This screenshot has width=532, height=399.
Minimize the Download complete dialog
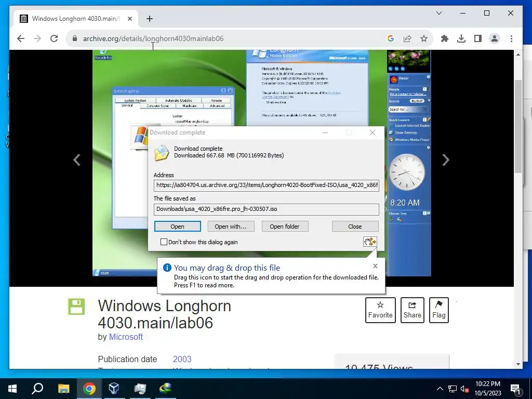[x=325, y=132]
